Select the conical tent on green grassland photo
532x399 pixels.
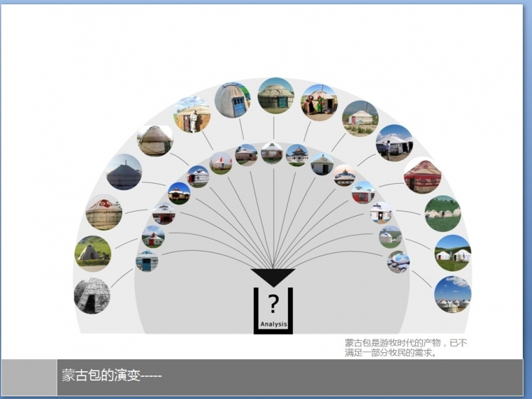(93, 253)
